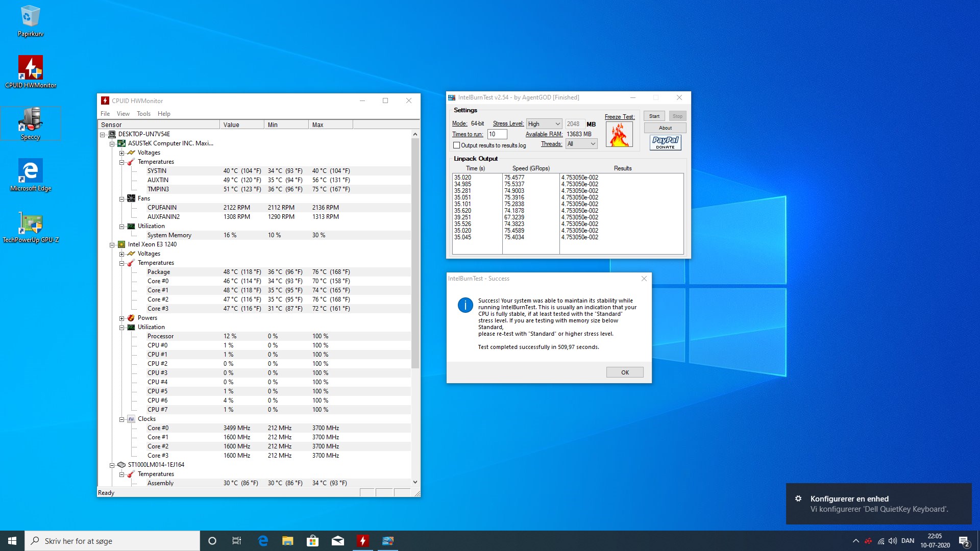Open the View menu in HWMonitor
The width and height of the screenshot is (980, 551).
(123, 114)
